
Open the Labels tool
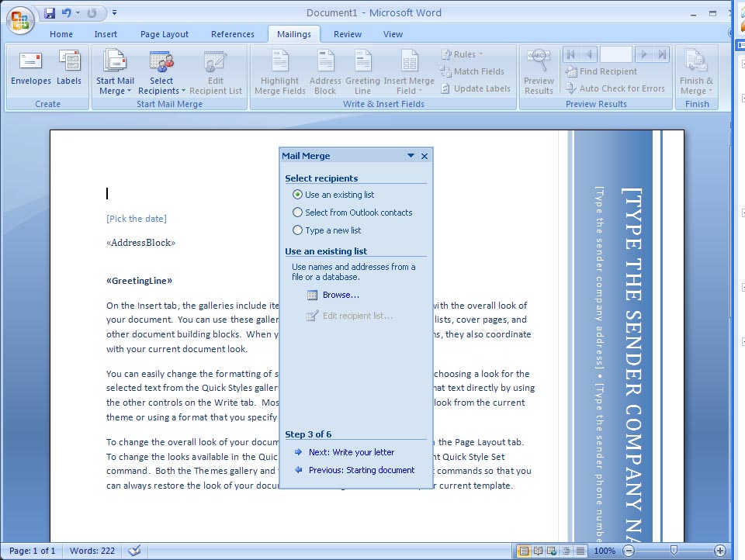click(69, 69)
